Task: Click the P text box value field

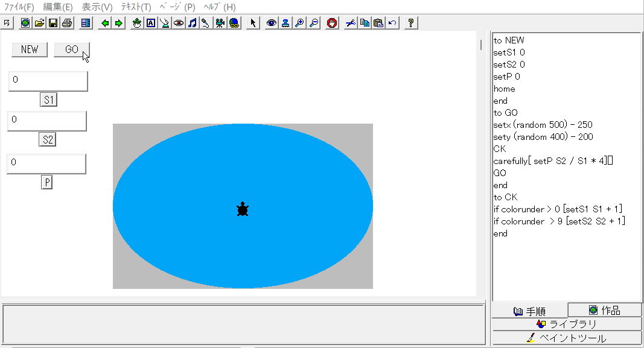Action: pyautogui.click(x=46, y=163)
